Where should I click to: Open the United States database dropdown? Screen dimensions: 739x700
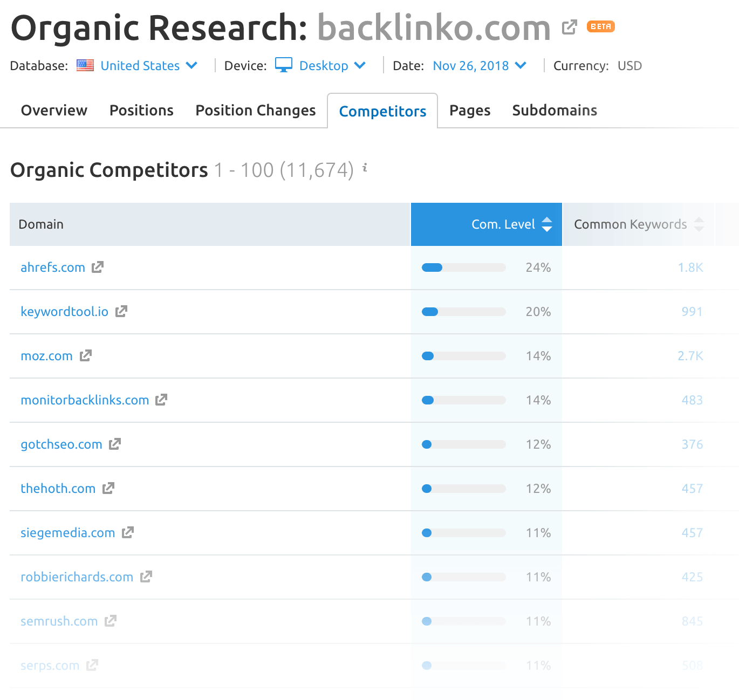[x=149, y=65]
